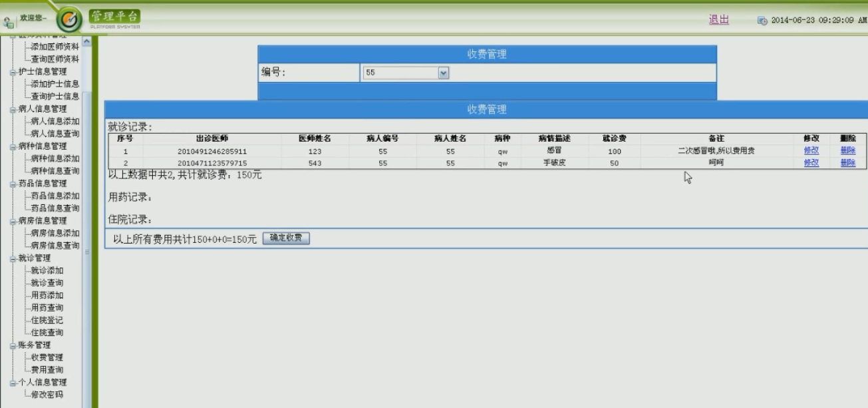
Task: Click the 用药记录 section label
Action: 130,197
